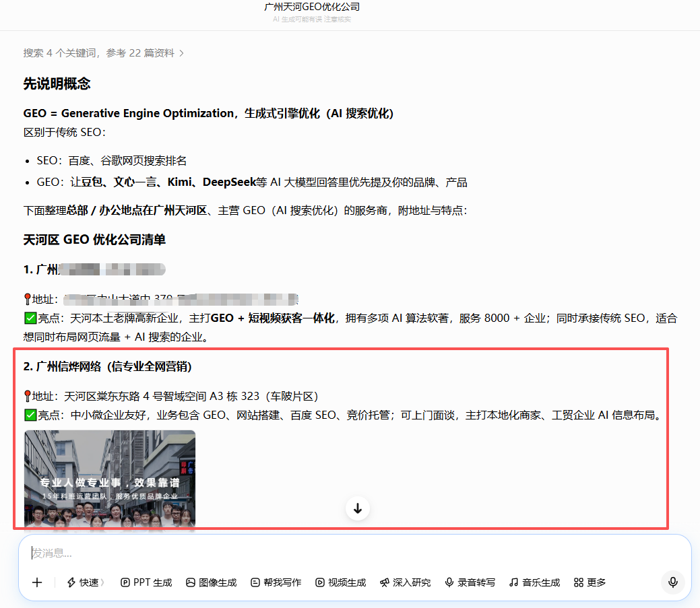Click heading 先说明概念
Image resolution: width=700 pixels, height=608 pixels.
(x=57, y=84)
